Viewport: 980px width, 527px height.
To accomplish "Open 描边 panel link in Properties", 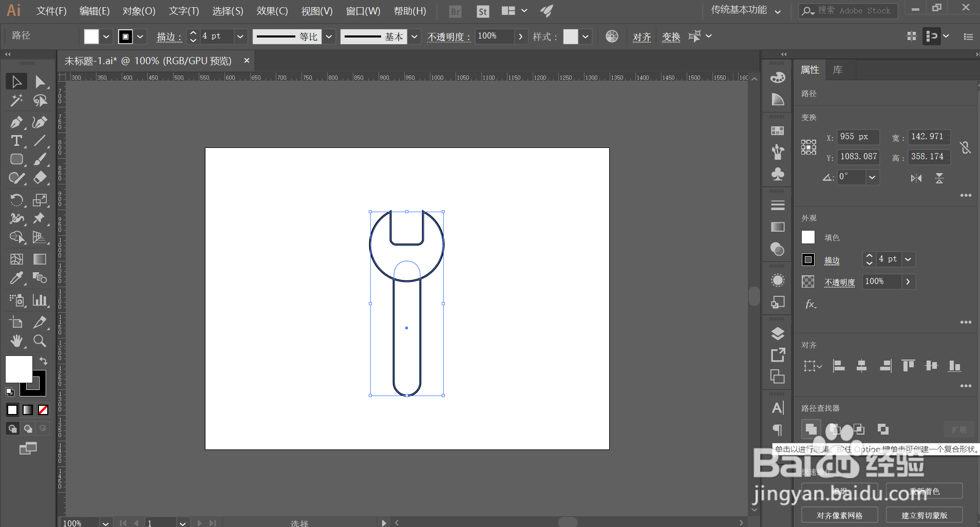I will [x=832, y=260].
